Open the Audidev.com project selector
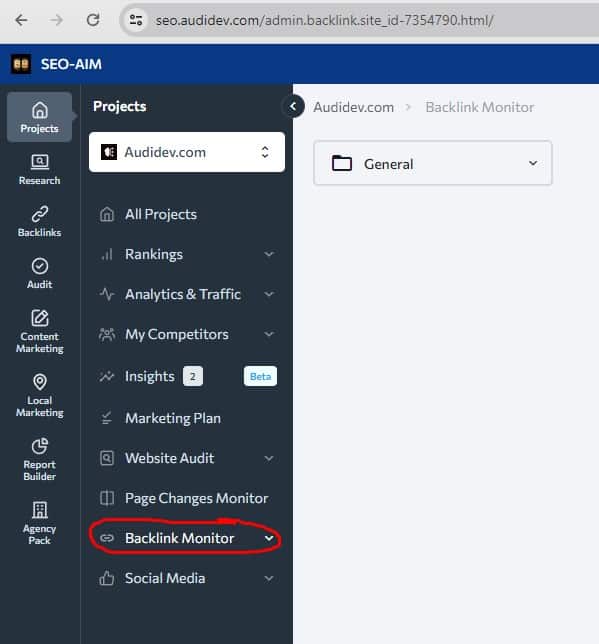Viewport: 599px width, 644px height. point(187,152)
